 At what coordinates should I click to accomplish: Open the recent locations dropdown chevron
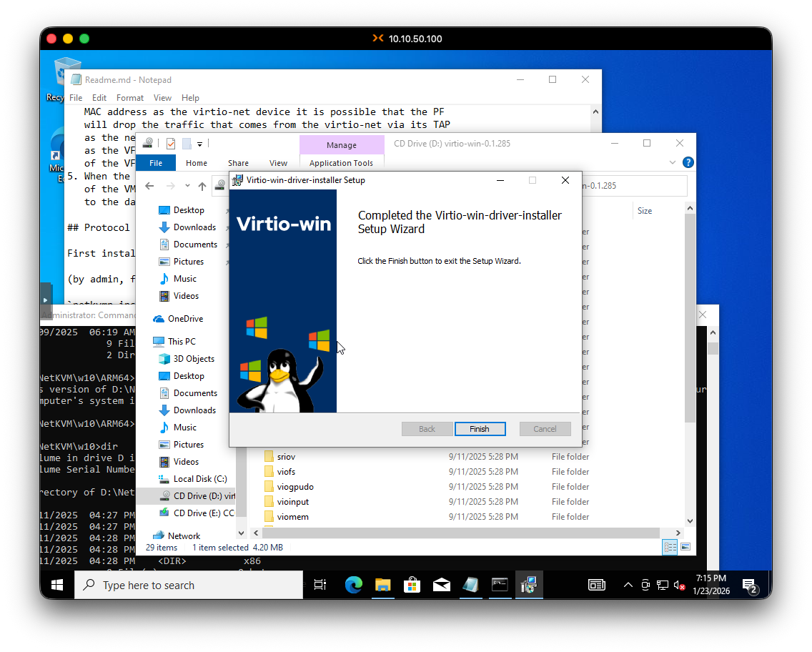(x=188, y=186)
